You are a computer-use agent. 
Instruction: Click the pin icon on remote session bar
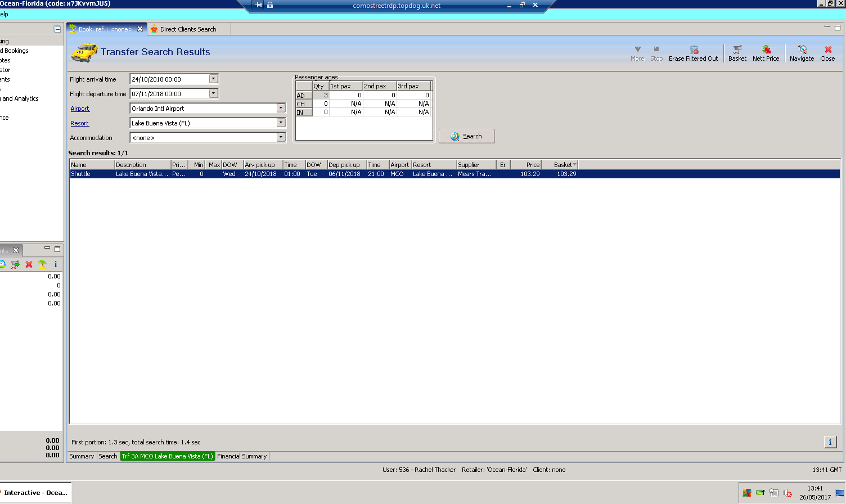click(x=258, y=5)
